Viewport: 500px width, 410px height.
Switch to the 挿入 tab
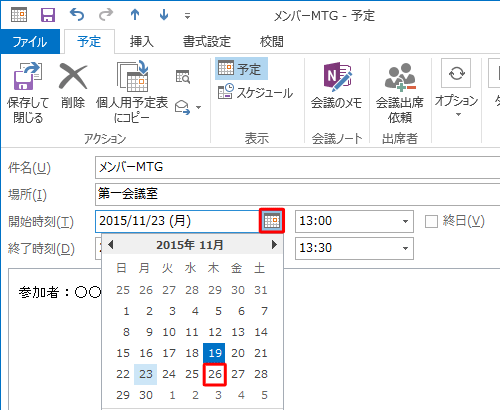(142, 42)
